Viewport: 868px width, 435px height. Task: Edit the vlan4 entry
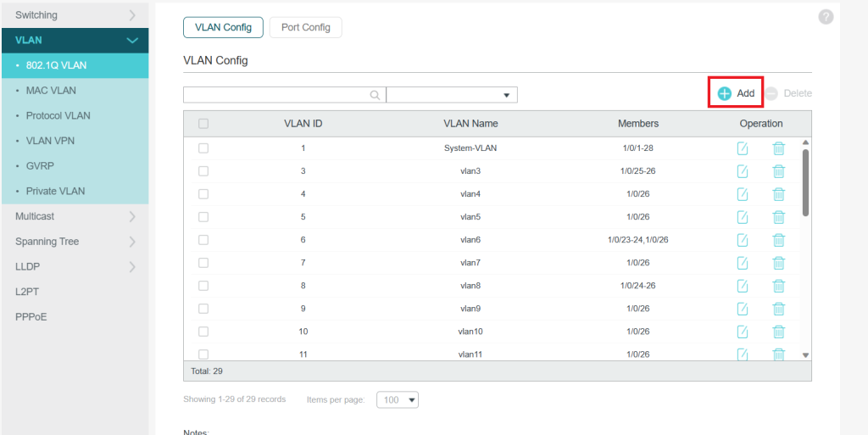pyautogui.click(x=743, y=194)
